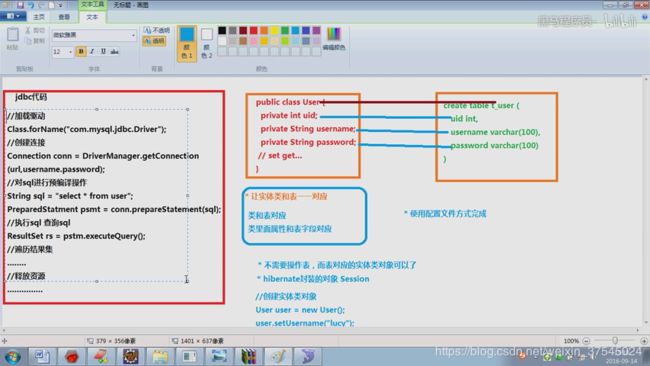The width and height of the screenshot is (650, 366).
Task: Pick the brown swatch in the second row
Action: coord(243,41)
